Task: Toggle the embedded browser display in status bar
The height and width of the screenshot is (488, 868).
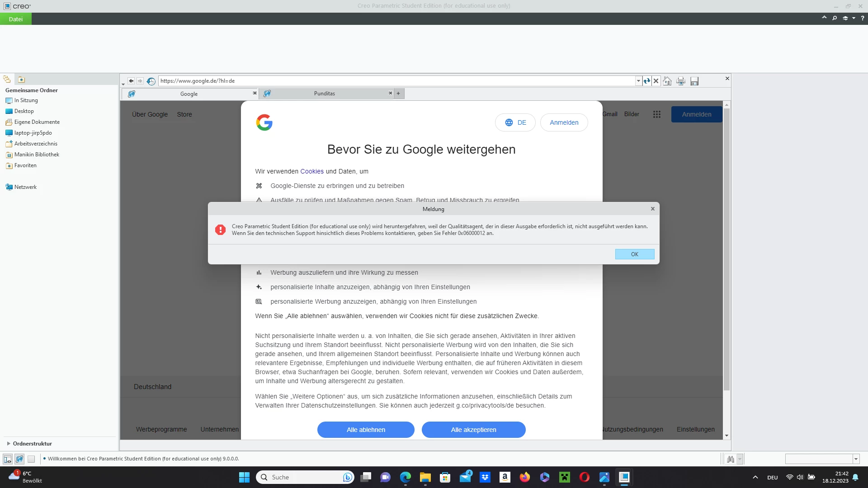Action: (x=19, y=459)
